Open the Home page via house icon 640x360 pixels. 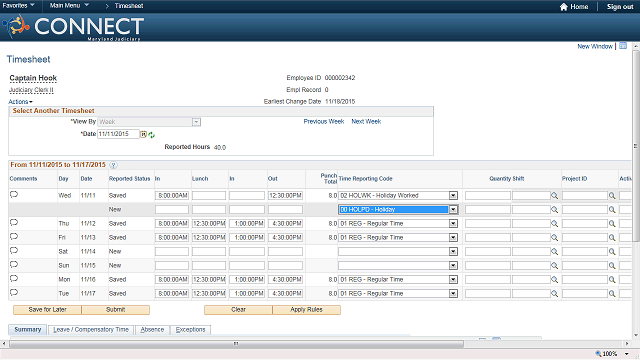tap(564, 7)
